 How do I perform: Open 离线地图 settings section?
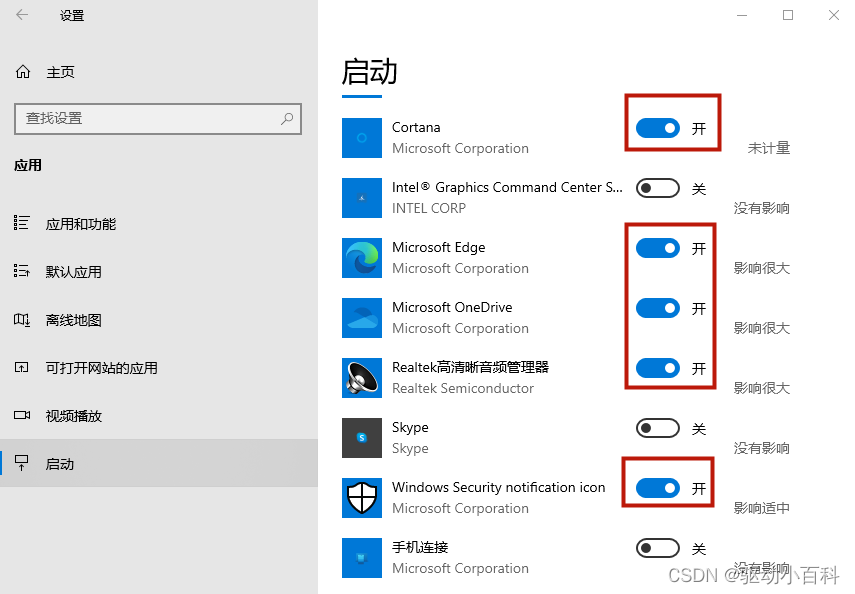tap(74, 320)
